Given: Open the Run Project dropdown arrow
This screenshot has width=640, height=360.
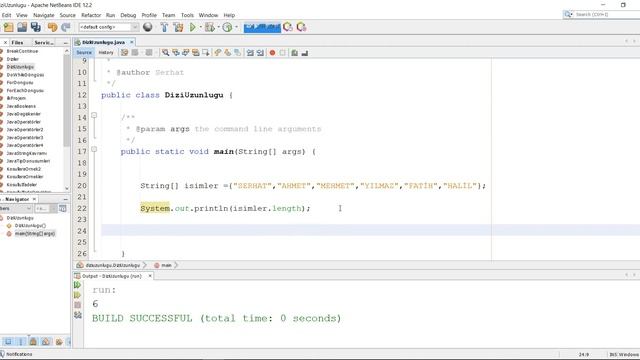Looking at the screenshot, I should pos(200,27).
